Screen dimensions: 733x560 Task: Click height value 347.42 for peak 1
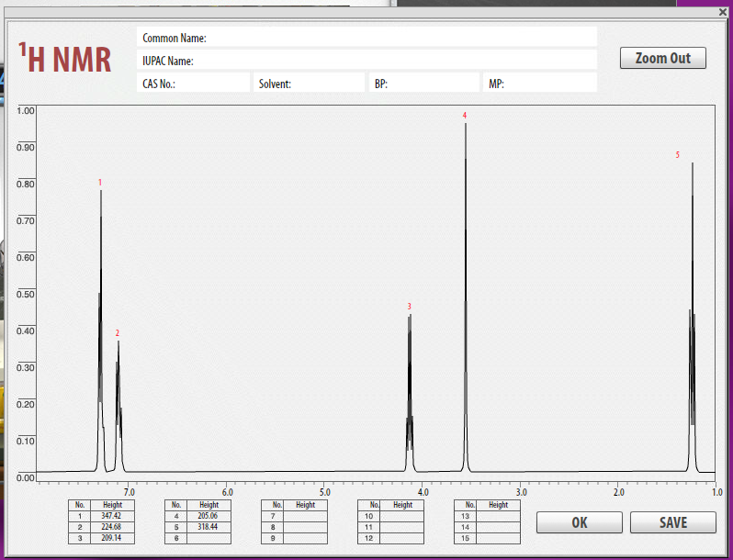pyautogui.click(x=112, y=516)
